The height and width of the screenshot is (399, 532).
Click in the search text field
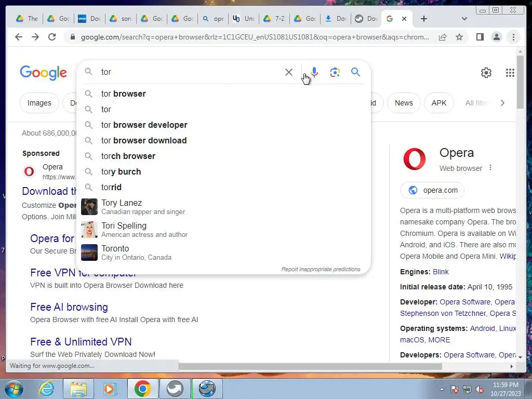point(190,72)
